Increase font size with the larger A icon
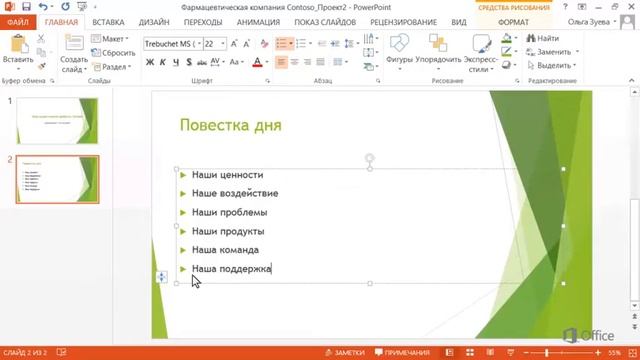This screenshot has width=640, height=360. pos(234,44)
